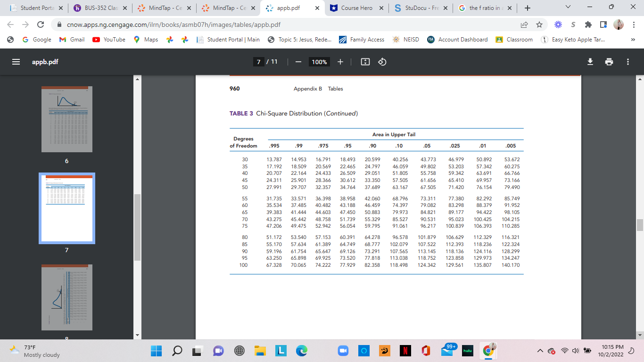644x362 pixels.
Task: Open the Maps bookmark
Action: tap(146, 40)
